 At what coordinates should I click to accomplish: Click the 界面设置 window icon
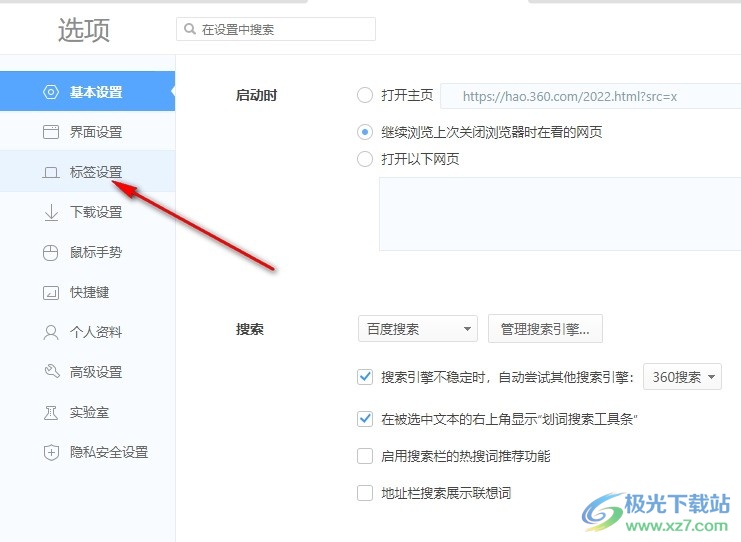[x=51, y=132]
